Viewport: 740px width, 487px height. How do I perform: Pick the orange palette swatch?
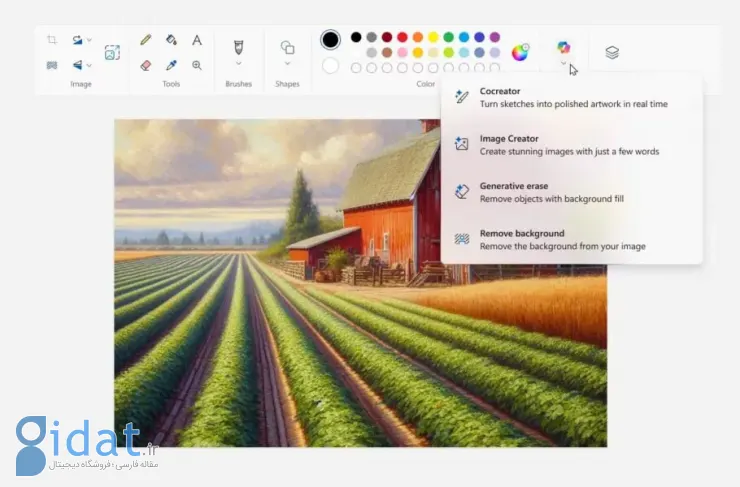click(418, 37)
